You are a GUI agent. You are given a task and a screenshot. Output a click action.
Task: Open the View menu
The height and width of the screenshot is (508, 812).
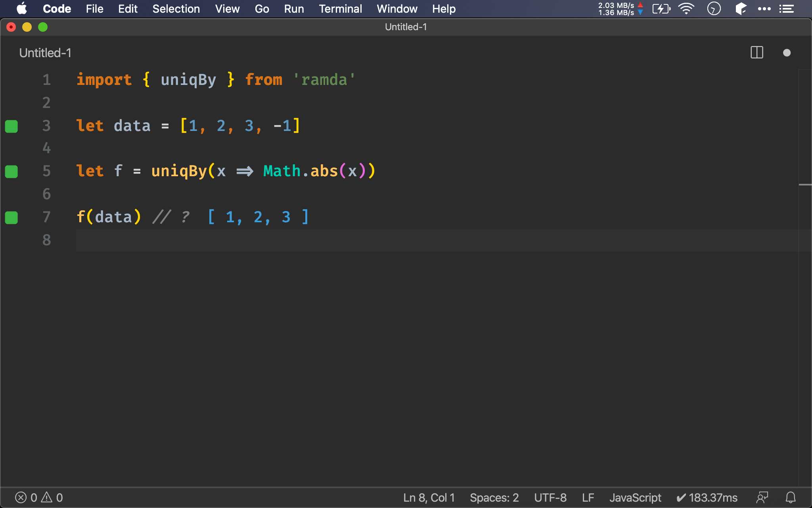[x=227, y=9]
